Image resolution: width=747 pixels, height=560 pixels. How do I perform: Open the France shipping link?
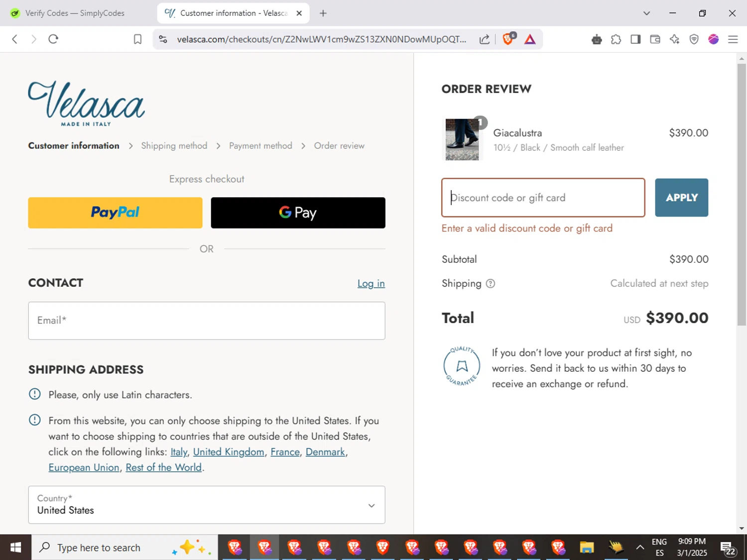[285, 452]
